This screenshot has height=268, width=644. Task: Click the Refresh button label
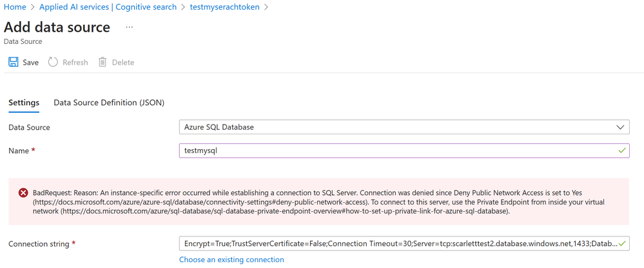[75, 63]
